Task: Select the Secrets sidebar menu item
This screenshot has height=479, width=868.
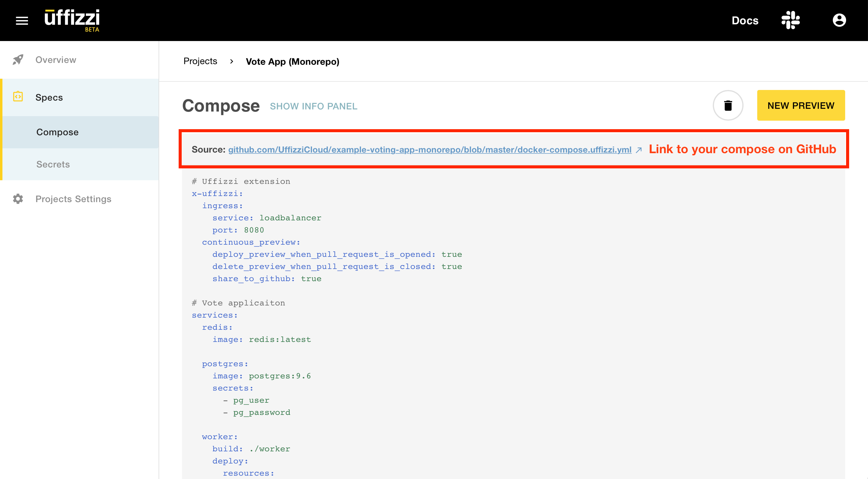Action: [53, 164]
